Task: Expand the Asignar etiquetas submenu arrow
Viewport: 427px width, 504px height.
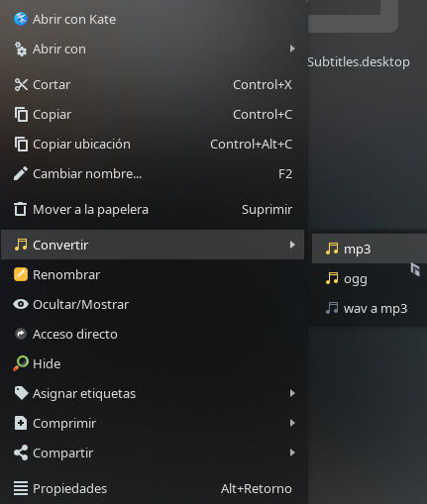Action: click(x=292, y=393)
